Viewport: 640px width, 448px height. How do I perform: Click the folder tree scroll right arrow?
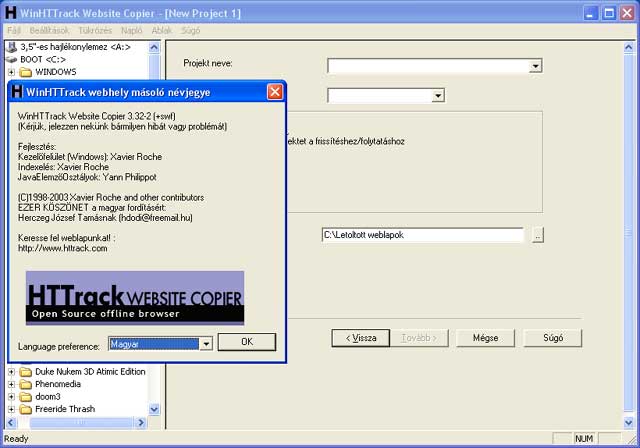pos(141,423)
